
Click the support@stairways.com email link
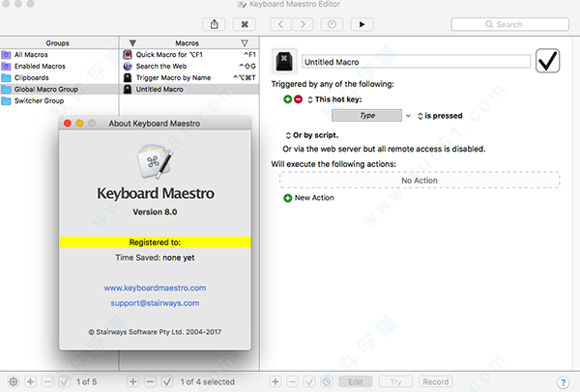pyautogui.click(x=155, y=303)
